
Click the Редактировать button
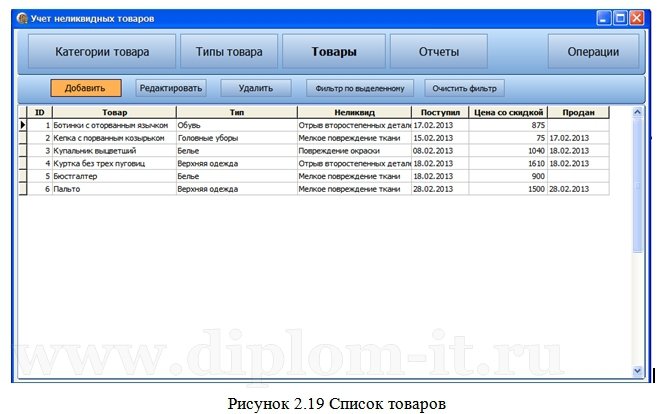(171, 88)
